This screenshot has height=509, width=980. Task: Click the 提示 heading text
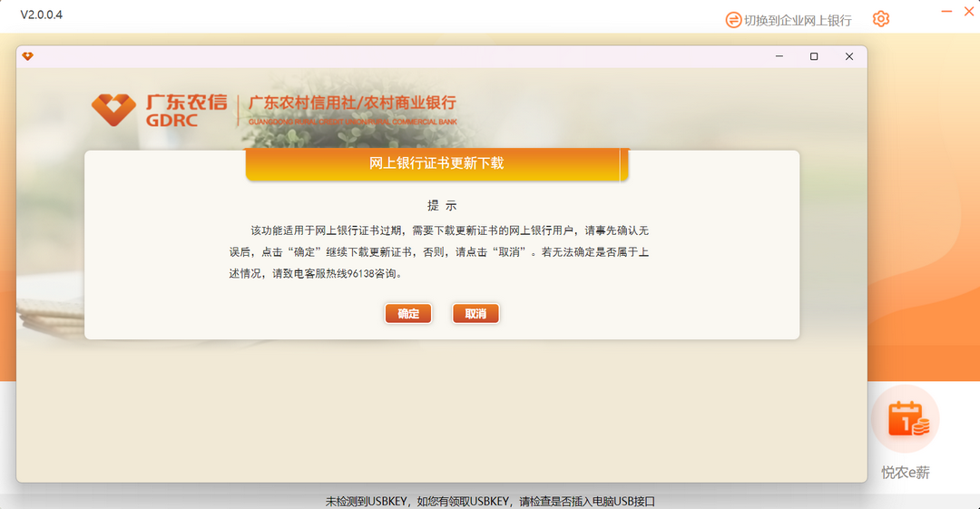[x=442, y=206]
